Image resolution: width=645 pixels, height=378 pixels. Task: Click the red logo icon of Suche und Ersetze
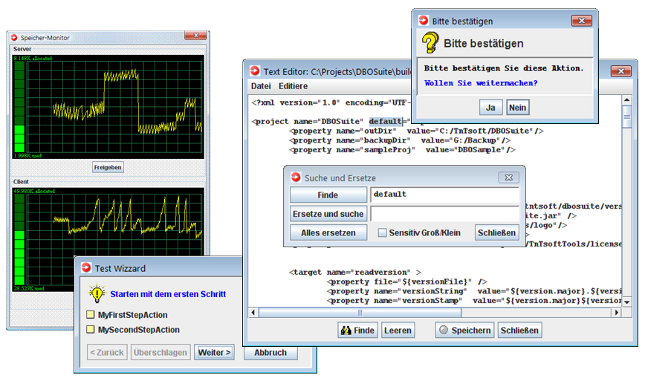coord(296,177)
